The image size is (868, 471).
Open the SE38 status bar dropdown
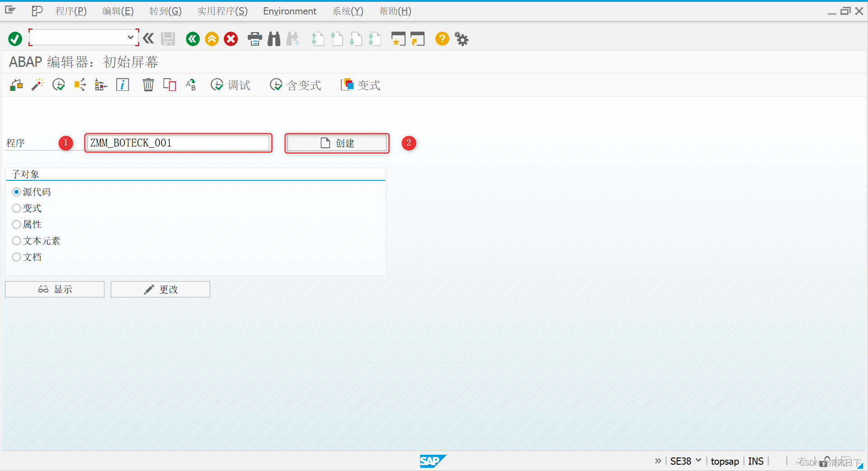(698, 461)
